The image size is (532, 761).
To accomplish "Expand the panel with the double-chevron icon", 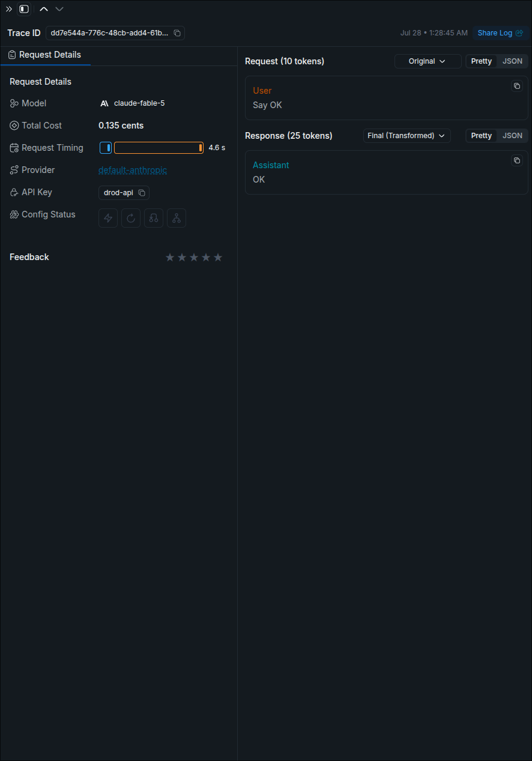I will click(x=9, y=9).
